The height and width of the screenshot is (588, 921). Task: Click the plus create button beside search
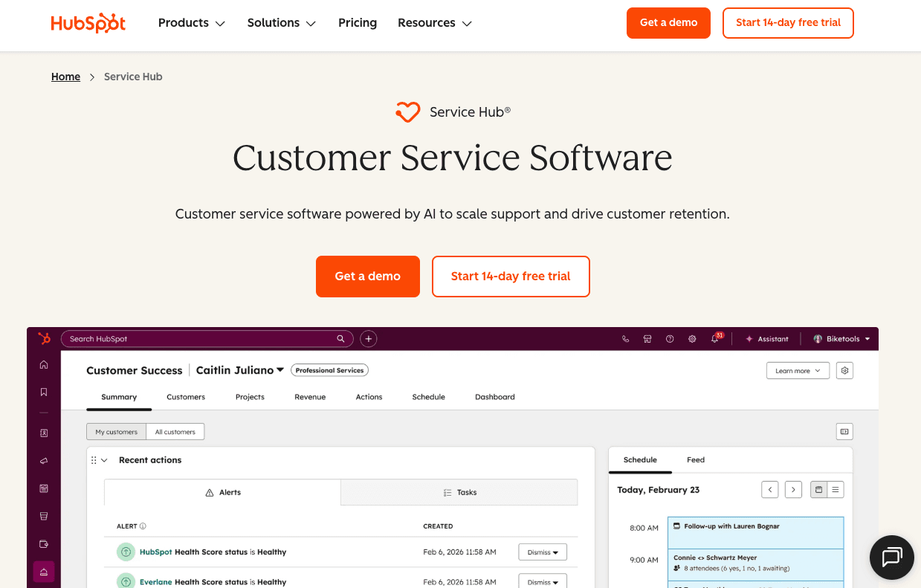pyautogui.click(x=368, y=339)
